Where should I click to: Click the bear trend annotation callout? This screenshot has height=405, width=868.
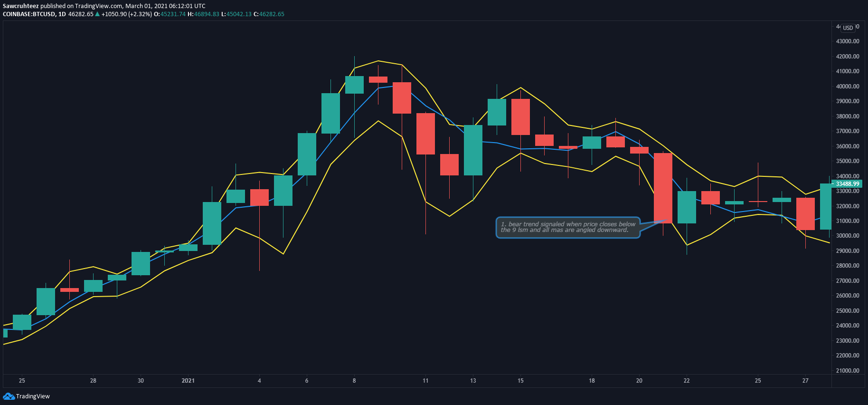(568, 227)
